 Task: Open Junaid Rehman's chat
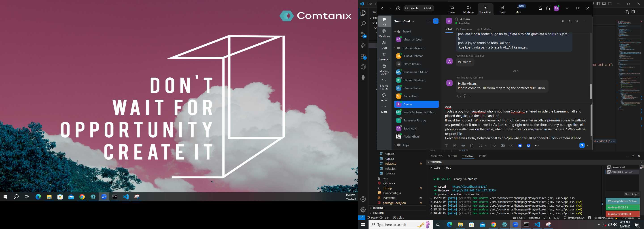tap(417, 56)
